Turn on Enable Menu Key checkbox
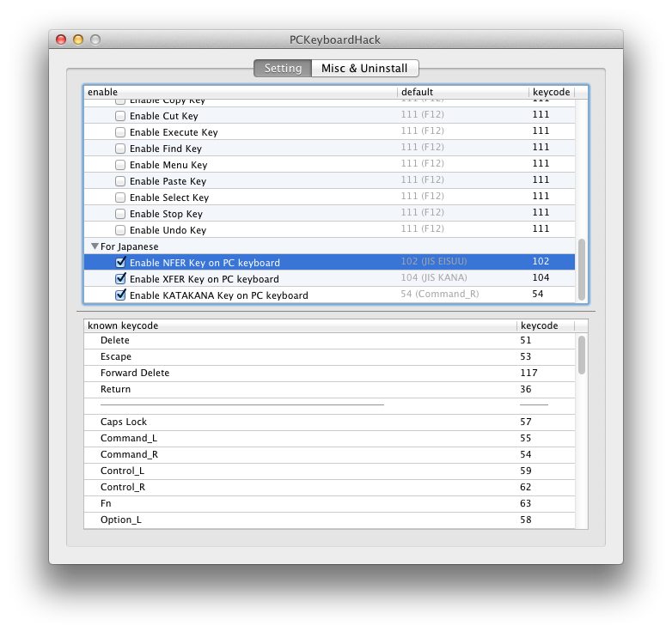The width and height of the screenshot is (672, 632). 120,165
